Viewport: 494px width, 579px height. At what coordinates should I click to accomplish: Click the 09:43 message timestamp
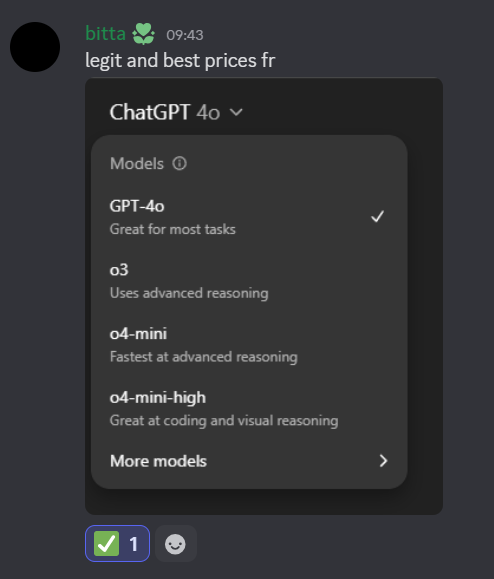tap(185, 35)
